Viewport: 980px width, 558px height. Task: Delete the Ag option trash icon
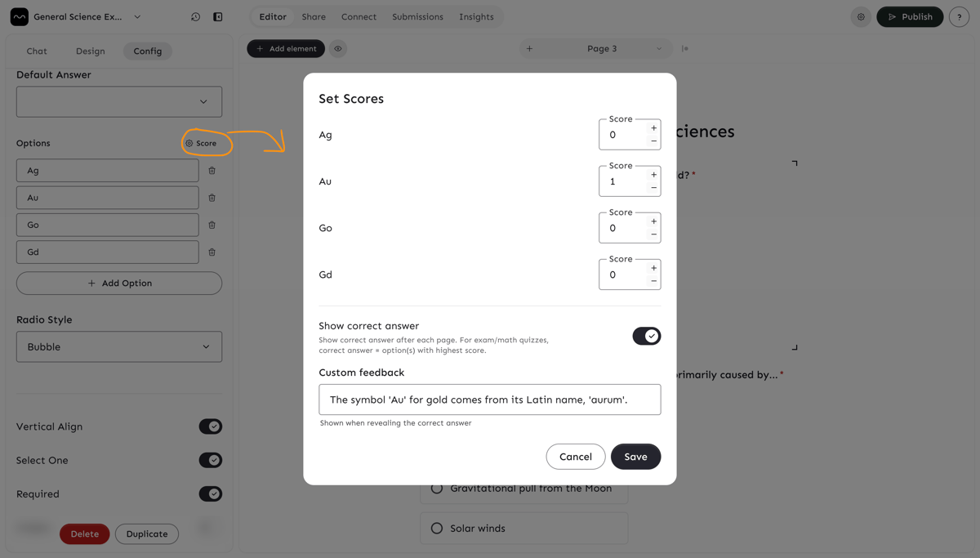coord(212,171)
